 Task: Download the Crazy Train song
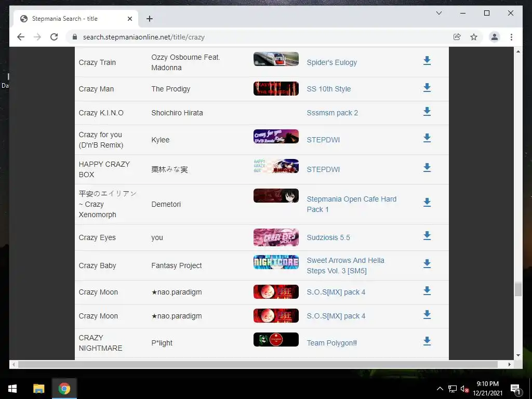tap(427, 61)
